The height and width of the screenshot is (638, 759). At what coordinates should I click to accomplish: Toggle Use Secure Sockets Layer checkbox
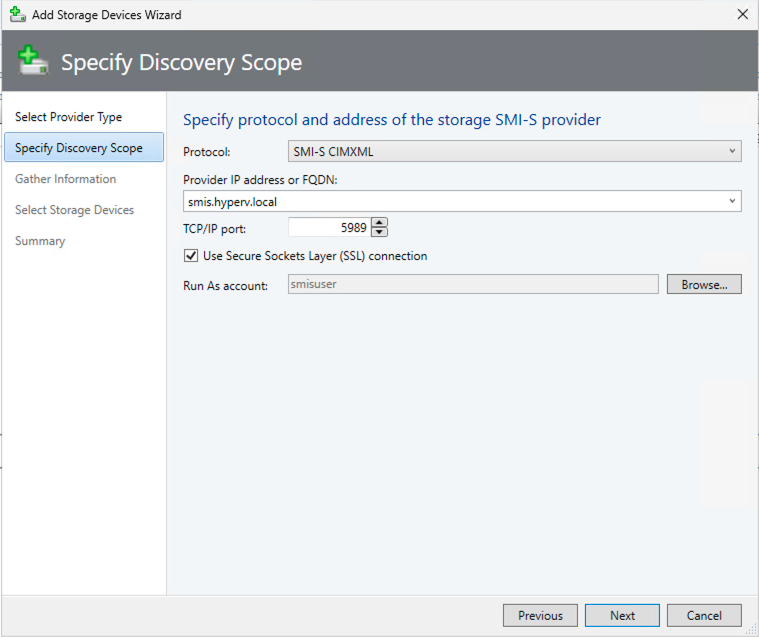click(191, 256)
